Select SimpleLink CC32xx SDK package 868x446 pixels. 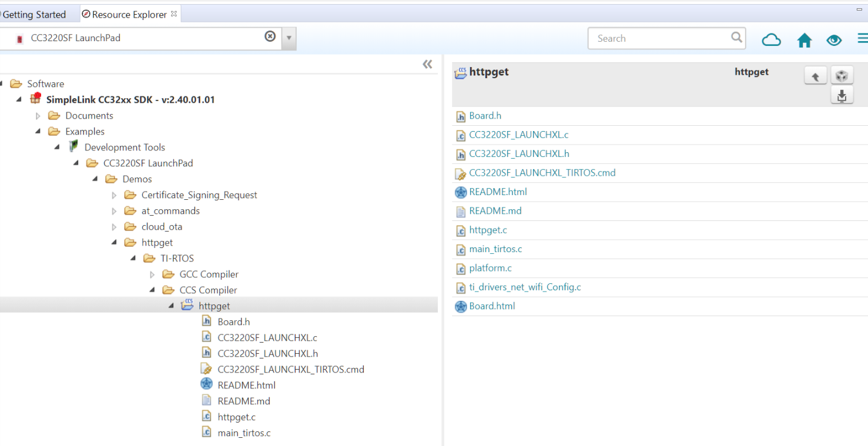coord(130,100)
